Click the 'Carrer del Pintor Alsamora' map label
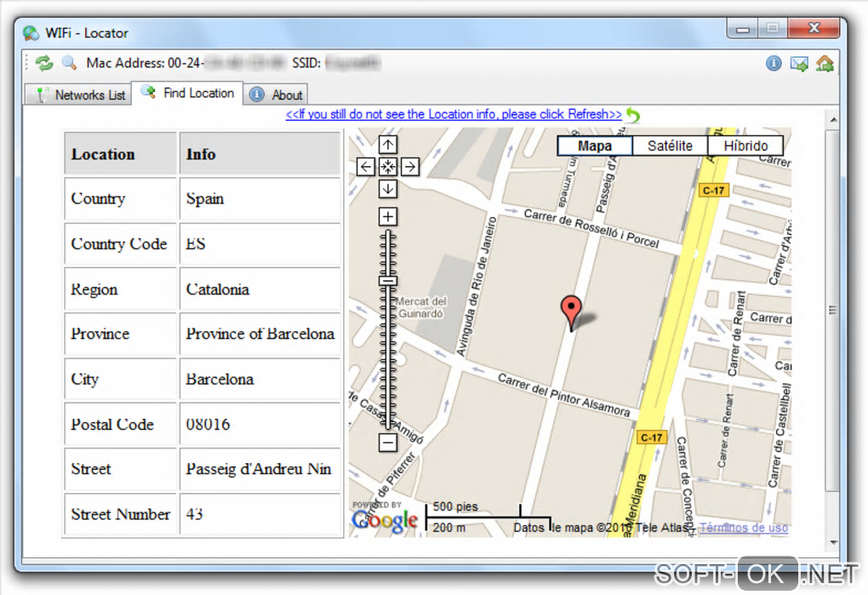The image size is (868, 595). (563, 395)
